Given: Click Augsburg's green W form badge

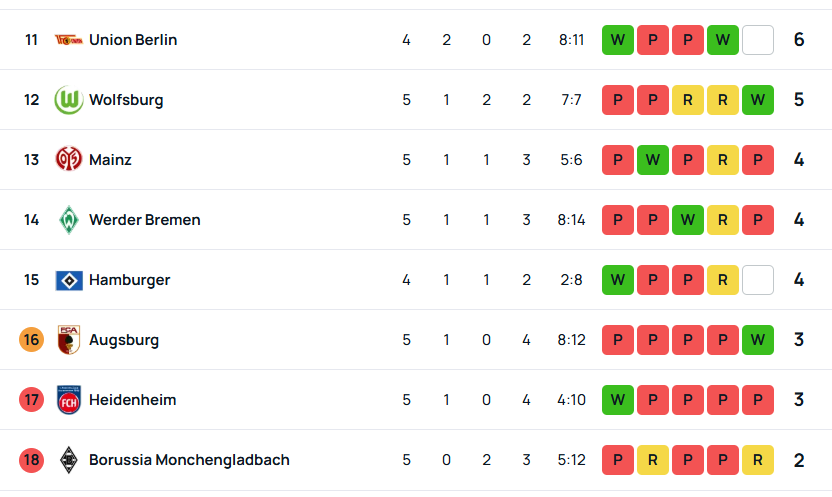Looking at the screenshot, I should (x=758, y=339).
